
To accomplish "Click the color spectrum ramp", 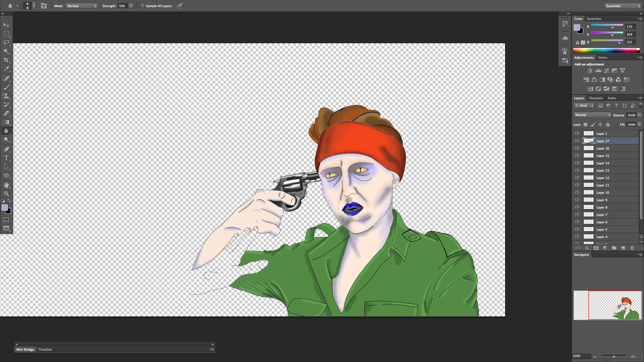I will (x=606, y=50).
